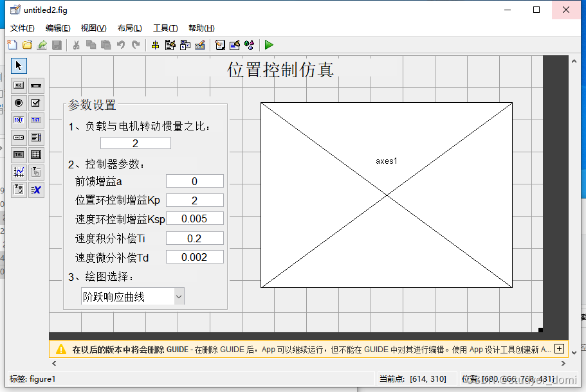Select the Static Text component tool

coord(36,120)
